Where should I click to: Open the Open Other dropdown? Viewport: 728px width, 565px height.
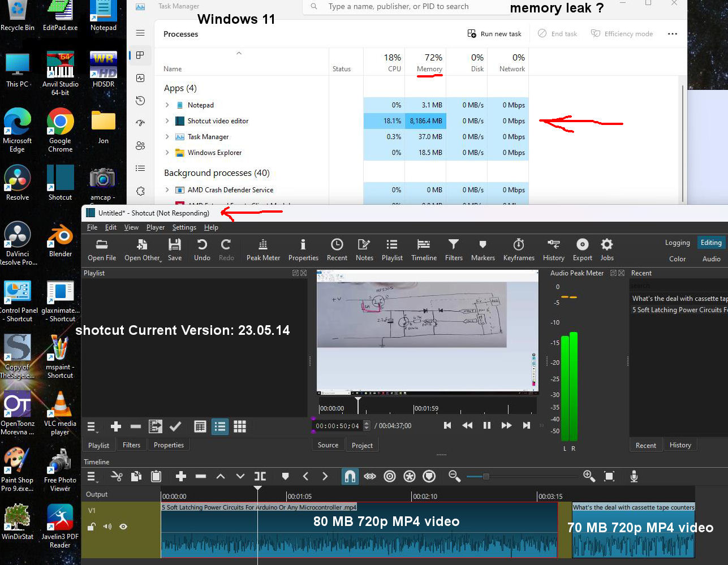pos(143,249)
